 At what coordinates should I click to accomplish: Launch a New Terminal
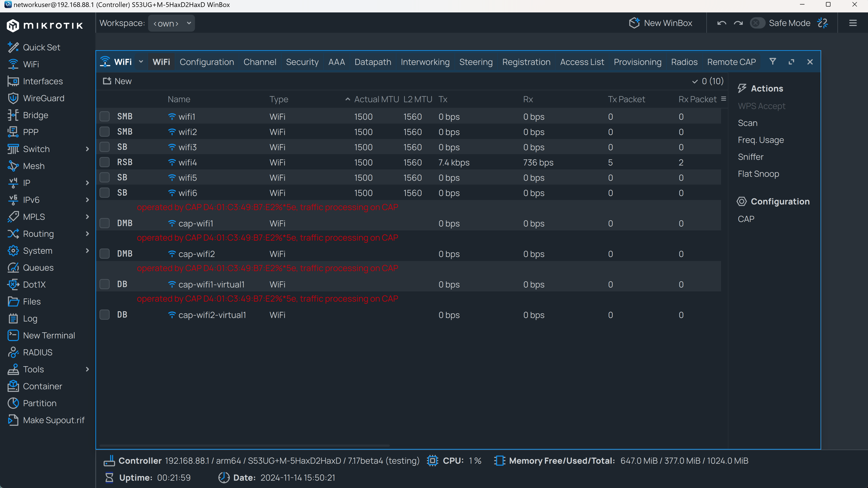[x=49, y=335]
